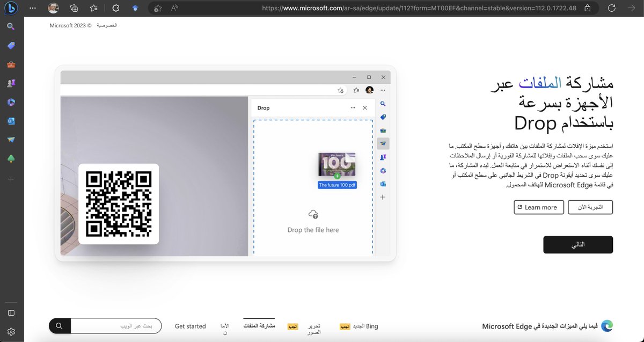The image size is (644, 342).
Task: Open the Outlook icon in sidebar
Action: coord(11,121)
